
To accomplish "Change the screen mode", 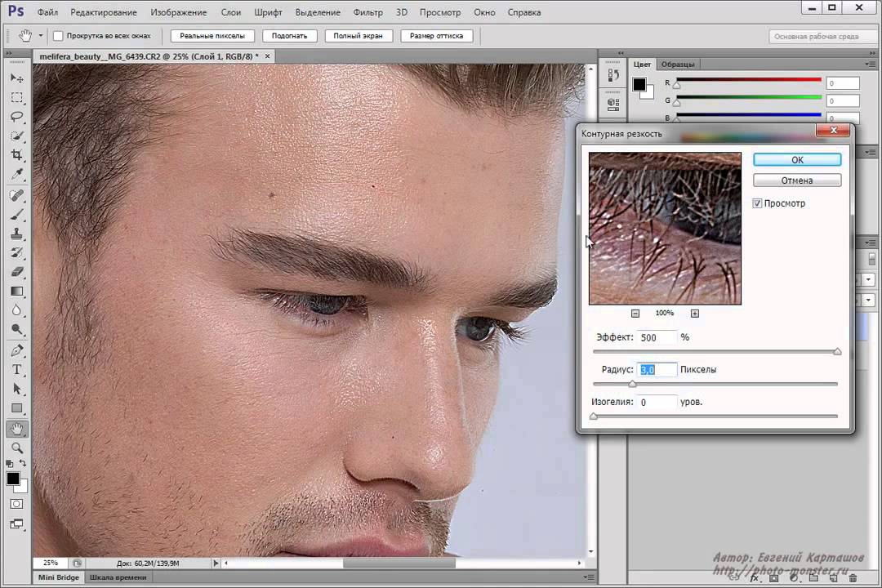I will [17, 523].
